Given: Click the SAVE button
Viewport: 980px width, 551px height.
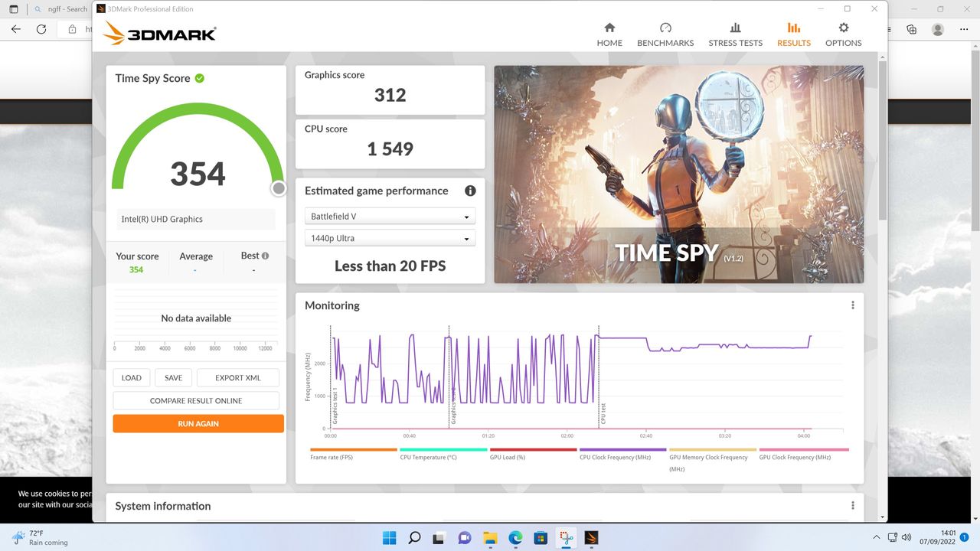Looking at the screenshot, I should click(x=173, y=377).
